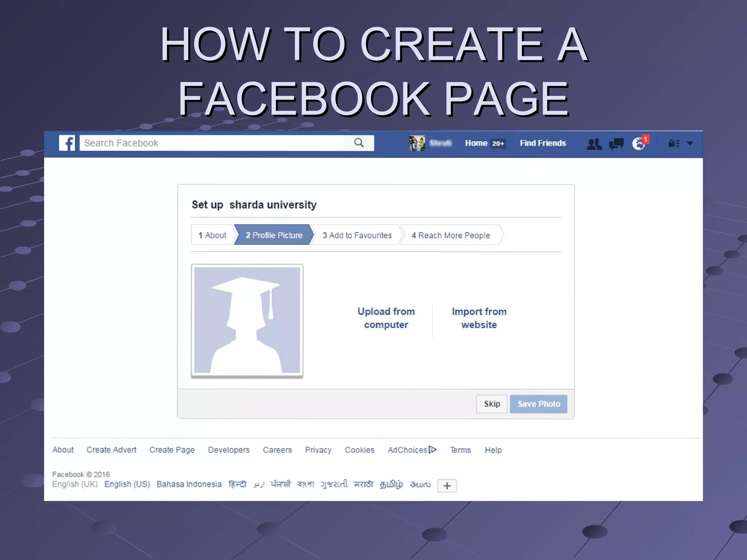Click the Save Photo button
The image size is (747, 560).
539,404
